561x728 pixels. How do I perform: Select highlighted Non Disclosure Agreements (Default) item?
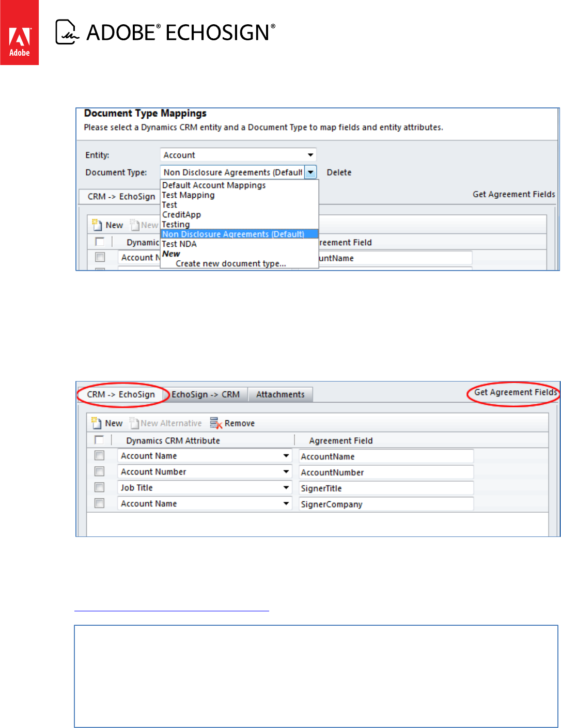point(239,234)
